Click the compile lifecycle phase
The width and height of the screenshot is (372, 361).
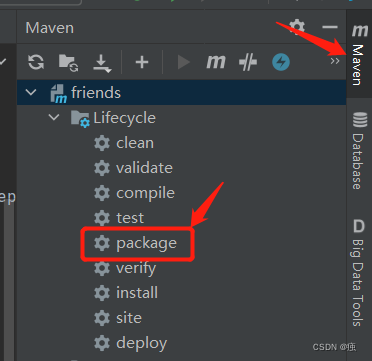pyautogui.click(x=145, y=193)
